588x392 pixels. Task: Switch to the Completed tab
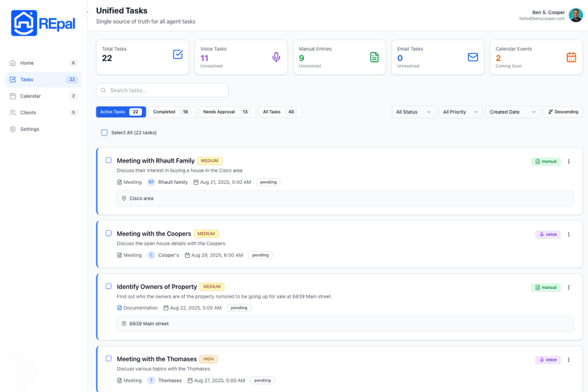pyautogui.click(x=172, y=112)
